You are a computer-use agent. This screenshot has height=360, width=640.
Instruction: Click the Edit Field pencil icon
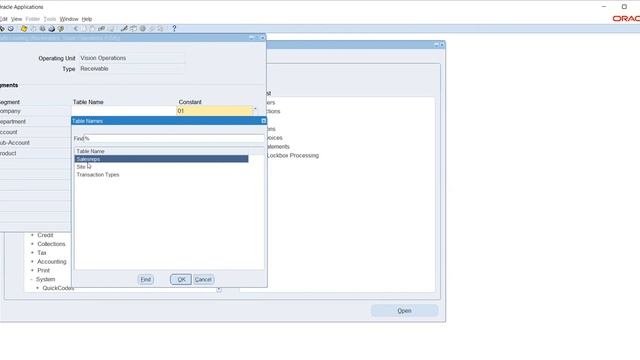[124, 29]
